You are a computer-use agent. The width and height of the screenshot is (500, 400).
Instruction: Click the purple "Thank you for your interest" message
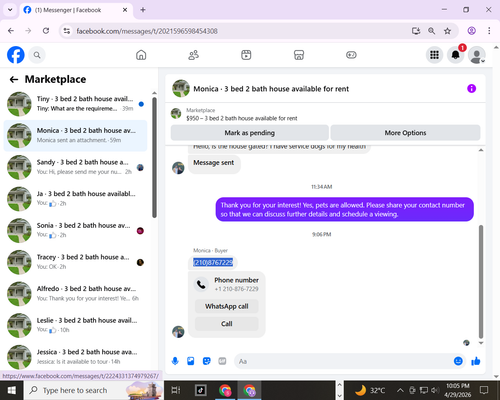click(x=345, y=209)
